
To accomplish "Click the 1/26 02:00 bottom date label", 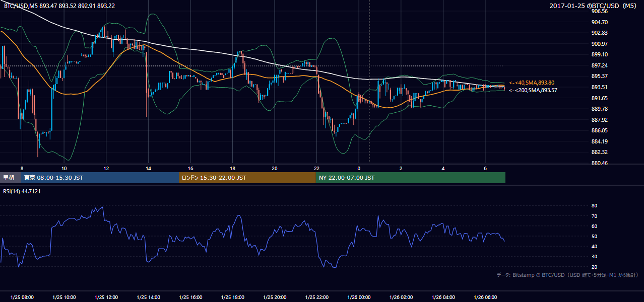I will 401,297.
